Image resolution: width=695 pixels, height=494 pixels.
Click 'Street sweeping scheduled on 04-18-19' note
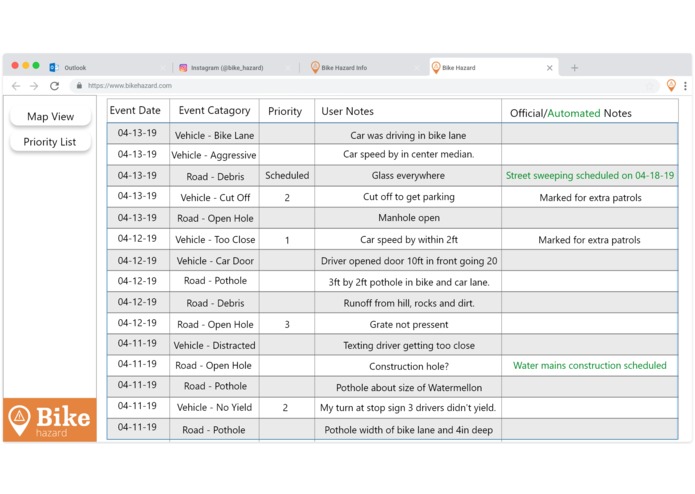[590, 175]
